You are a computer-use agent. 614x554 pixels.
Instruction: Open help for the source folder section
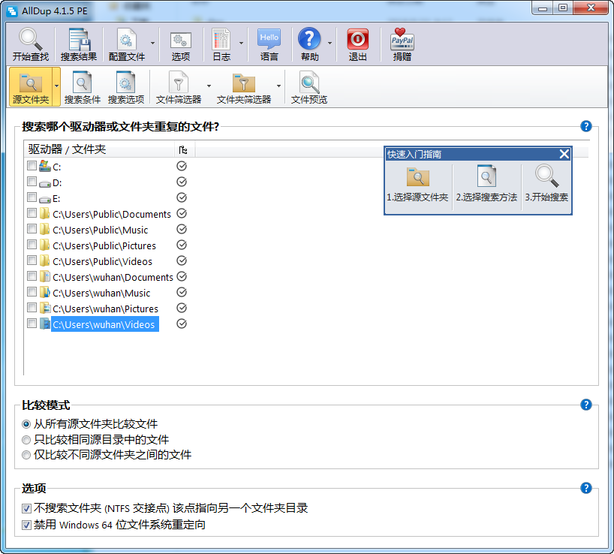click(x=586, y=126)
